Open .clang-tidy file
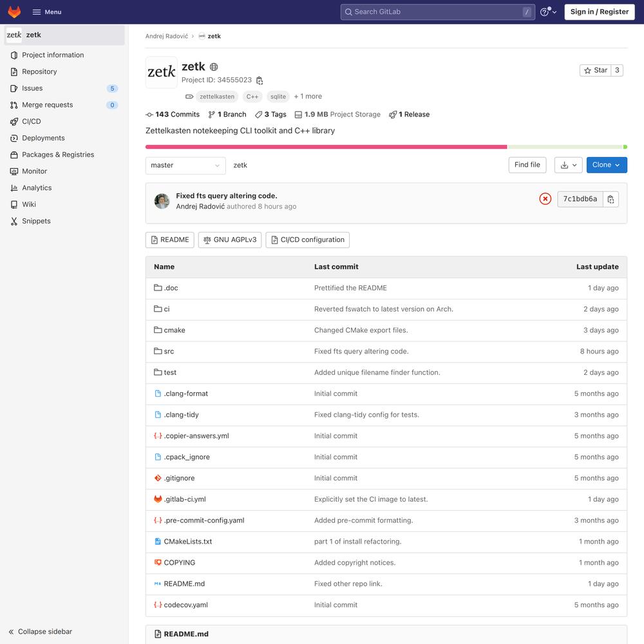Image resolution: width=644 pixels, height=644 pixels. click(181, 415)
